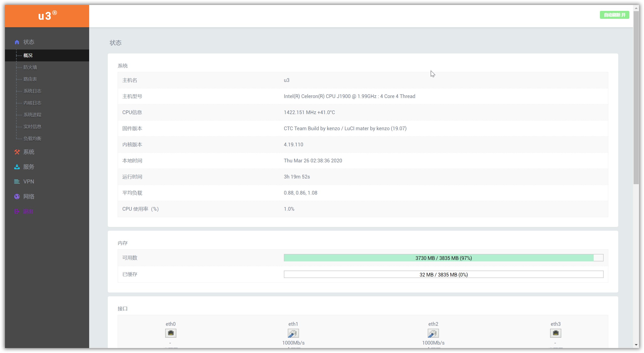Click the download icon beside 服务
This screenshot has width=644, height=353.
point(17,167)
